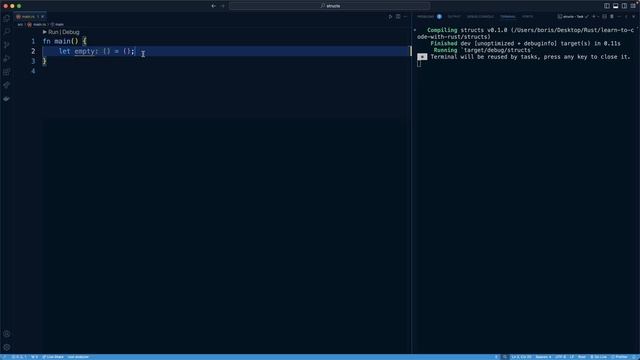
Task: Open the Source Control view
Action: point(7,45)
